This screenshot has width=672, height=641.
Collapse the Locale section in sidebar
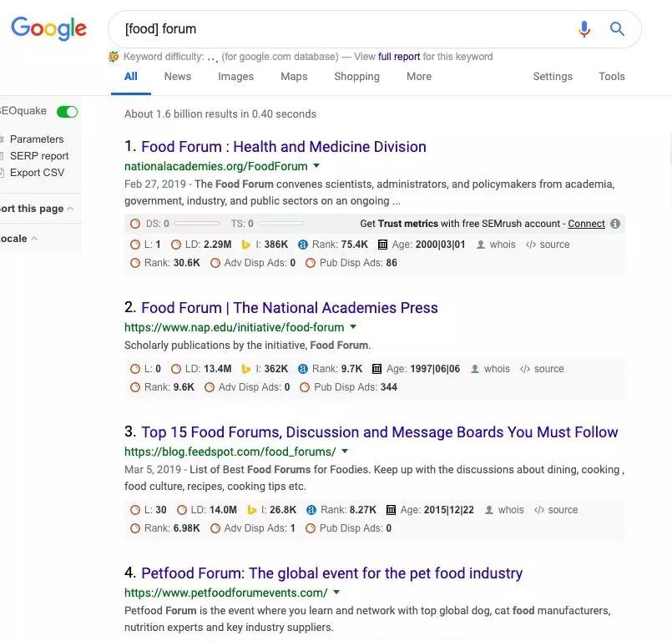(34, 239)
